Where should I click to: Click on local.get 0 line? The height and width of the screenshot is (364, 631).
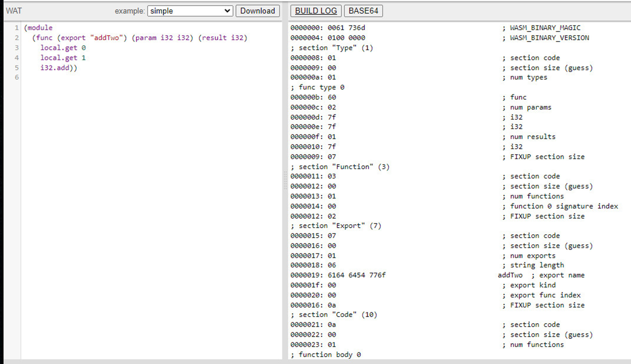pyautogui.click(x=63, y=48)
